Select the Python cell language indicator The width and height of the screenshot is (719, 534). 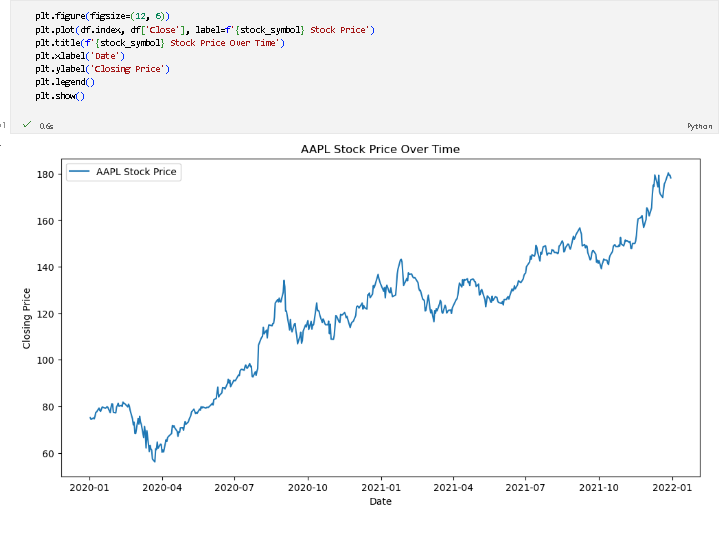[x=700, y=126]
